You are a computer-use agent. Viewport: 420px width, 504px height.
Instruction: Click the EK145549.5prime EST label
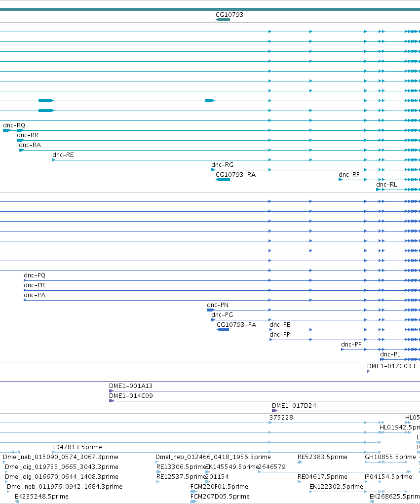pos(231,467)
